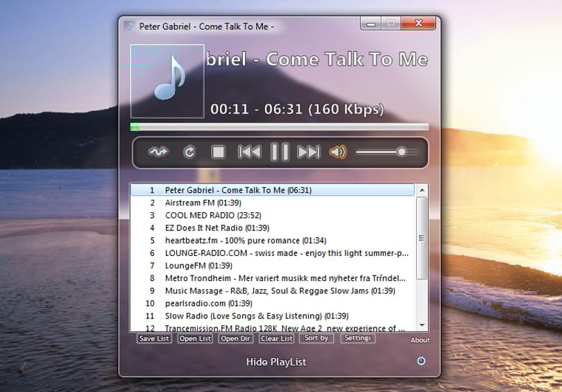Select the LOUNGE-RADIO.COM swiss made entry
Image resolution: width=562 pixels, height=392 pixels.
(x=273, y=253)
